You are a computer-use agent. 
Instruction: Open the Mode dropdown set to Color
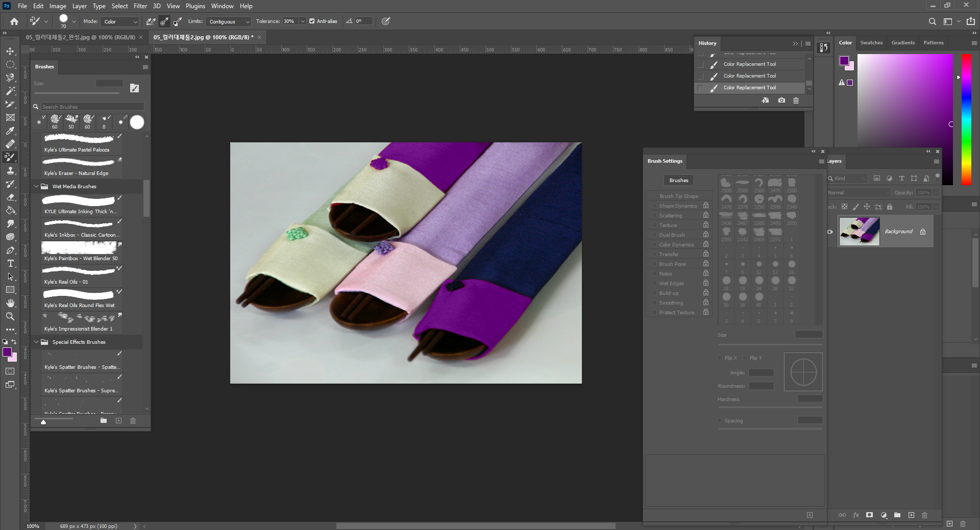tap(120, 21)
